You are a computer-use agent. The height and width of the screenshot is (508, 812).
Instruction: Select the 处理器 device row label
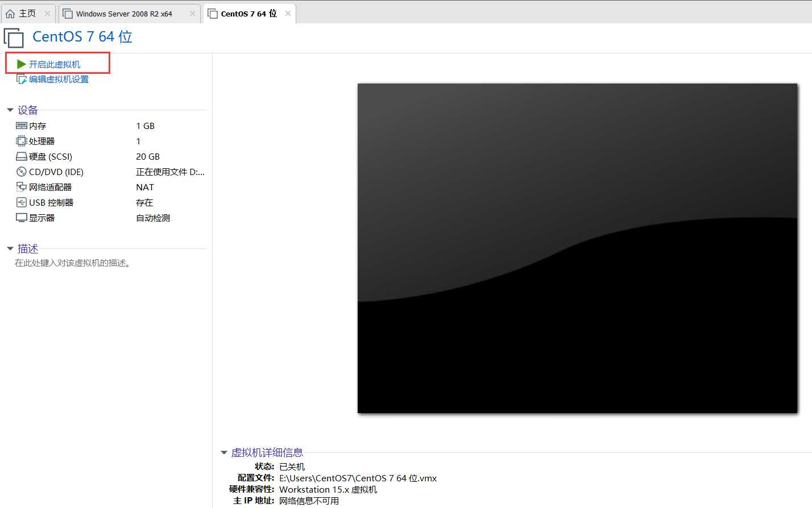[42, 141]
